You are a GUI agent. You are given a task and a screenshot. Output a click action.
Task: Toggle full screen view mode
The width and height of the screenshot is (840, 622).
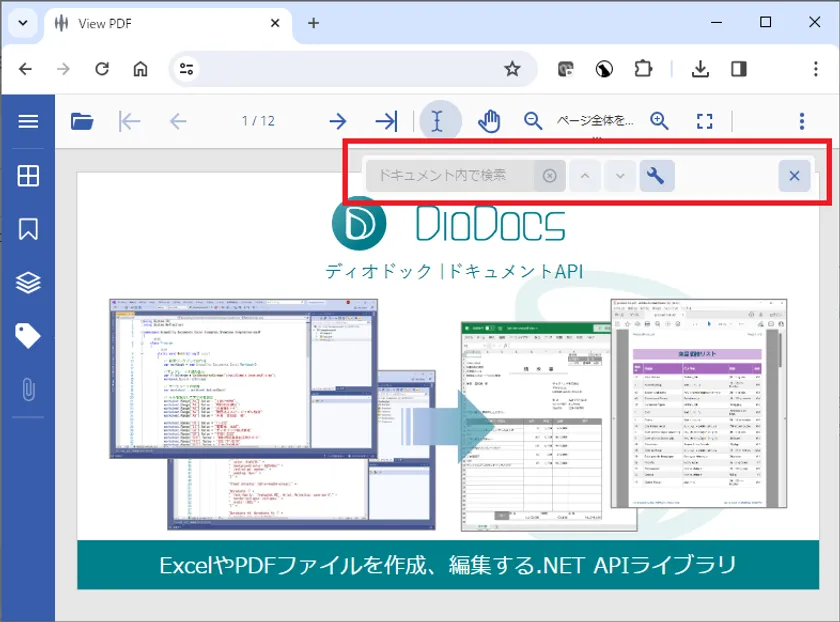(x=705, y=122)
